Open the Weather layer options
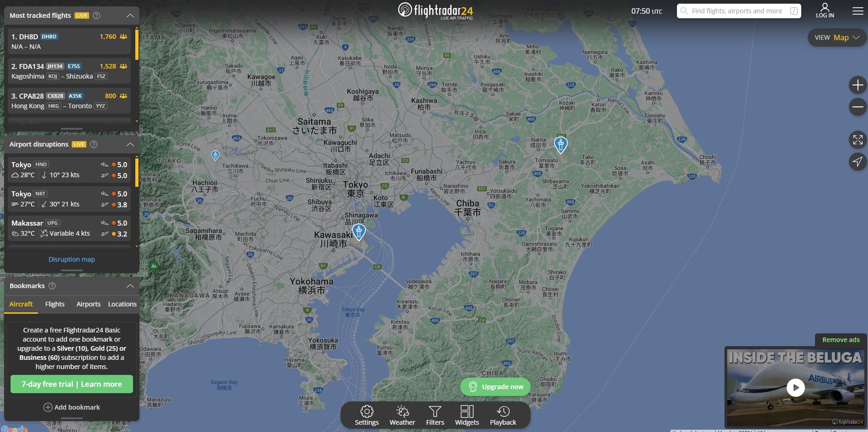This screenshot has height=432, width=868. click(x=402, y=416)
